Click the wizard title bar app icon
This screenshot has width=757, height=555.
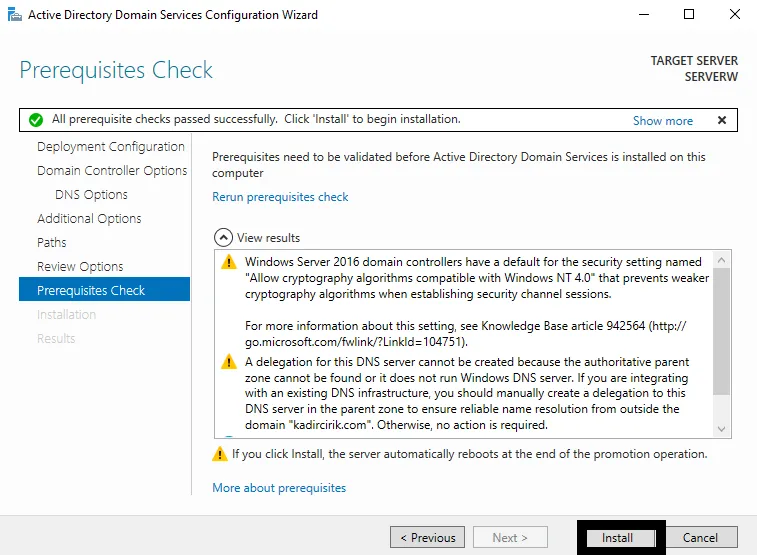click(15, 14)
